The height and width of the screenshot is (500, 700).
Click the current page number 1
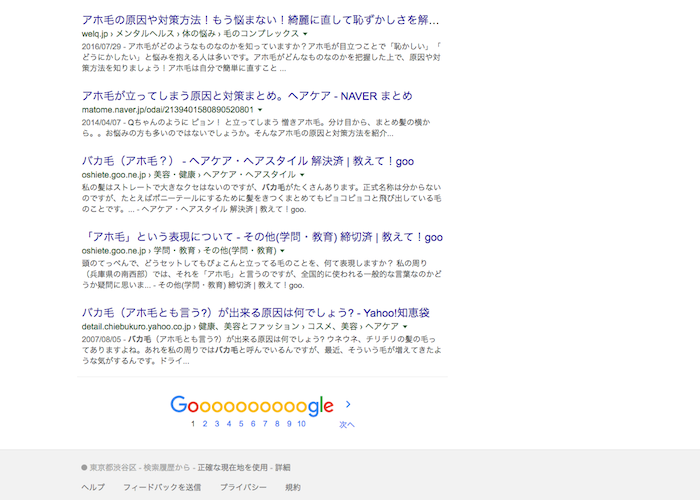pyautogui.click(x=193, y=424)
